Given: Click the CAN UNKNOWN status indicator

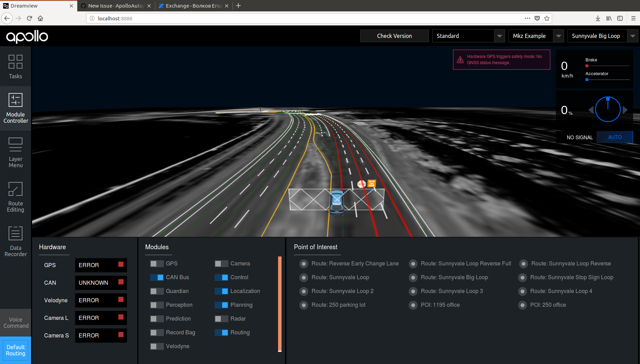Looking at the screenshot, I should tap(101, 283).
